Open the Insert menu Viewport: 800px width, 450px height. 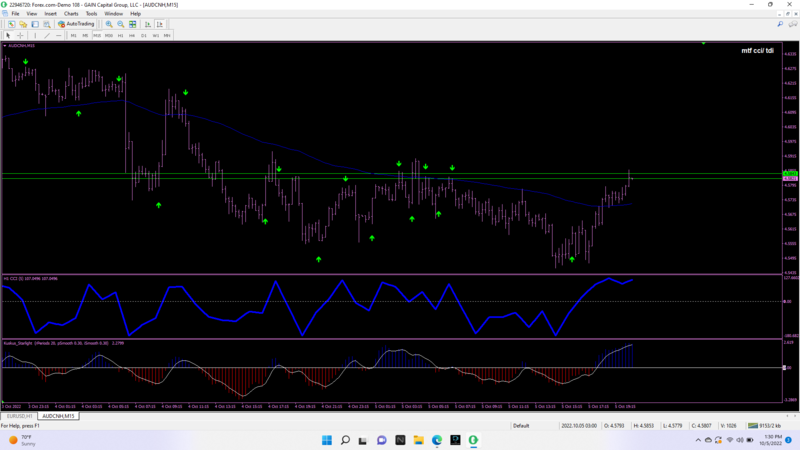point(50,14)
